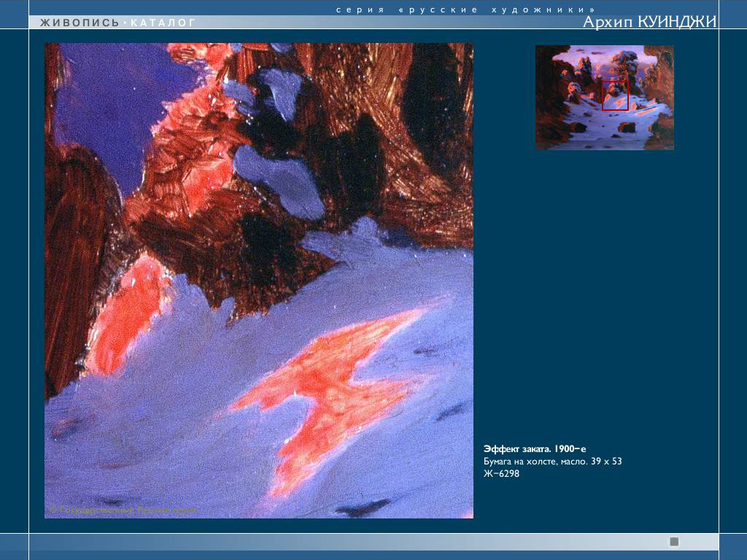Image resolution: width=747 pixels, height=560 pixels.
Task: Click the snowy foreground in the thumbnail
Action: pyautogui.click(x=598, y=131)
